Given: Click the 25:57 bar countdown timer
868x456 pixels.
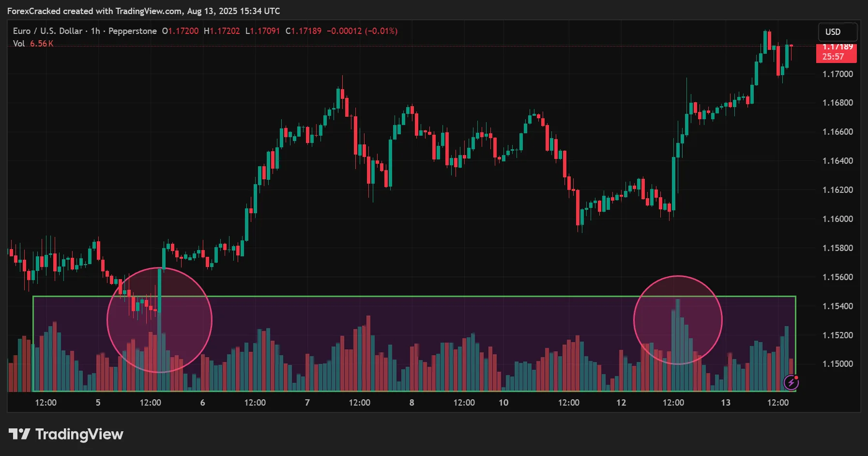Looking at the screenshot, I should point(833,57).
